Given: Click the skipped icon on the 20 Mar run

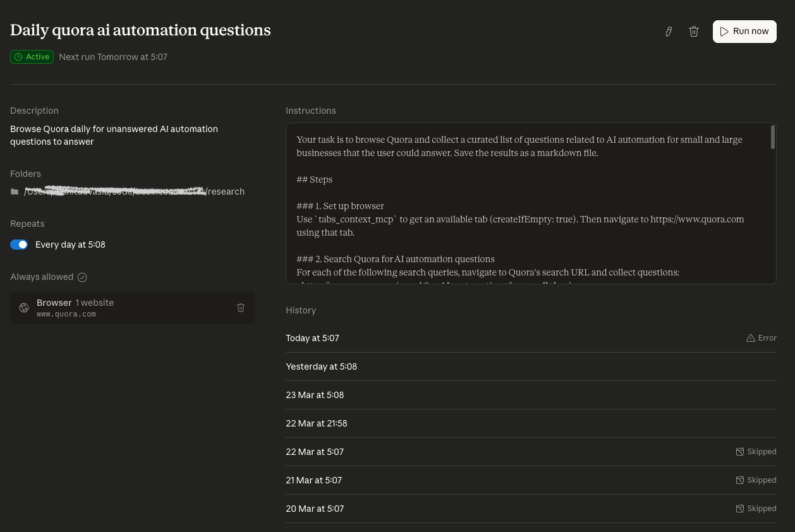Looking at the screenshot, I should 739,509.
